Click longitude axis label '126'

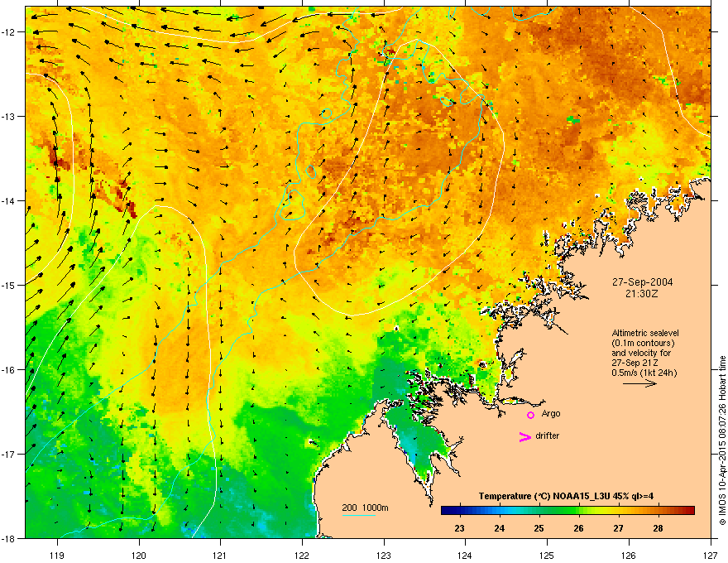click(x=629, y=555)
